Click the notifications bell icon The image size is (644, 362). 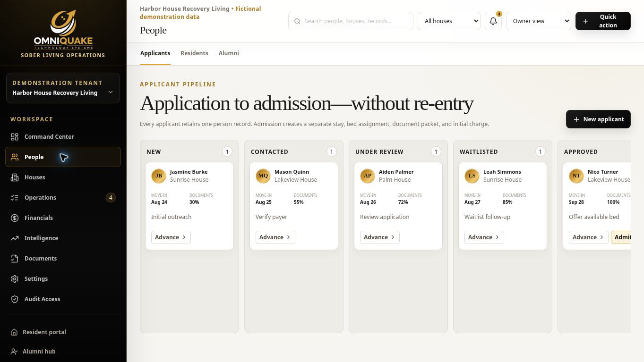(x=493, y=21)
